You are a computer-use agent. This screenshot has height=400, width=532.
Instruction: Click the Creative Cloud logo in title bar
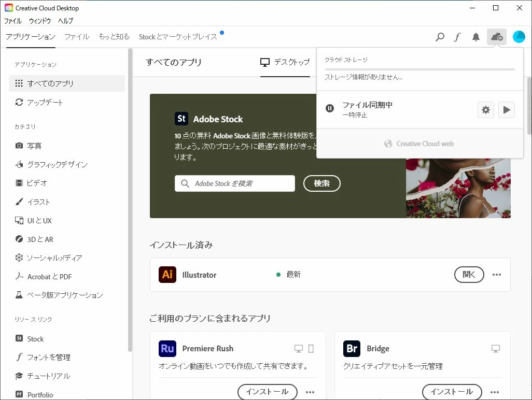(x=9, y=8)
